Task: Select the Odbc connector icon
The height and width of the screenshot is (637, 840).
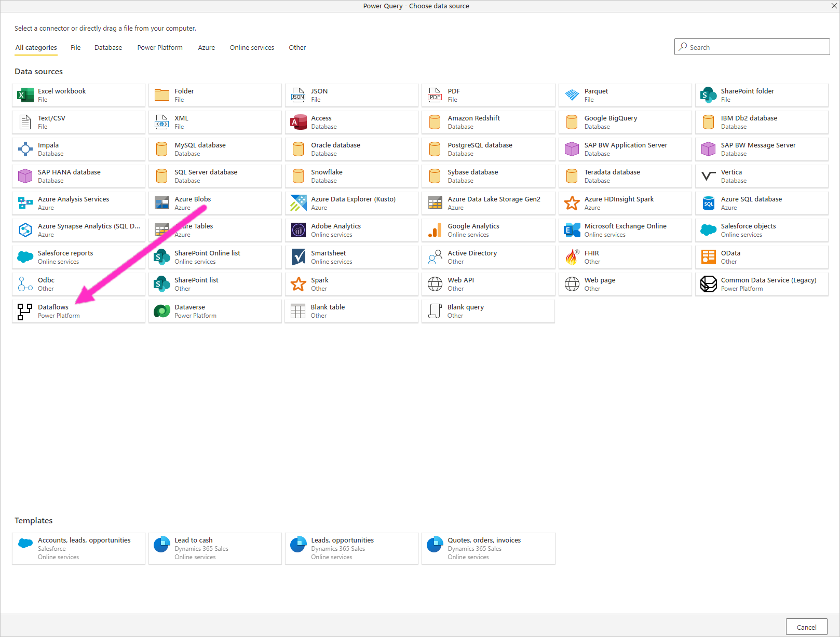Action: [x=25, y=284]
